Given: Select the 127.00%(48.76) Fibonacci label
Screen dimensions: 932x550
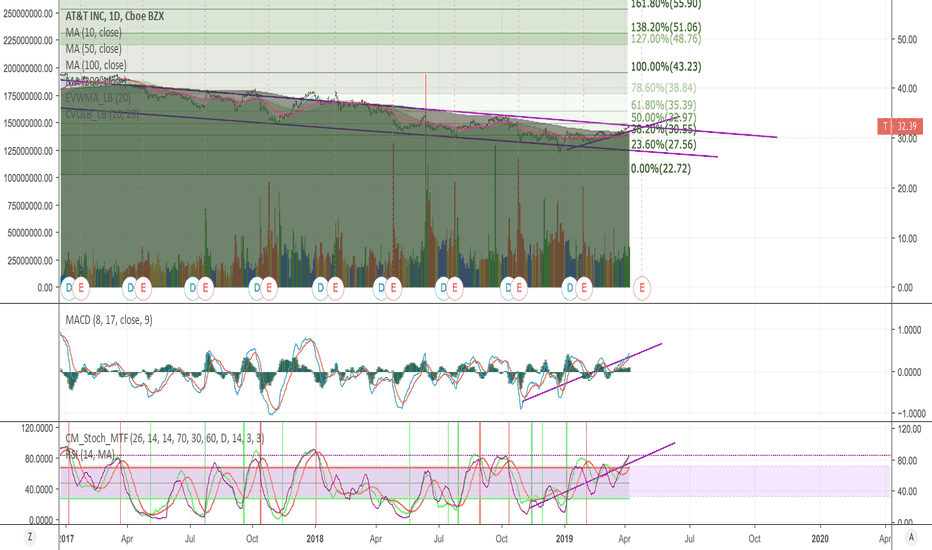Looking at the screenshot, I should 666,39.
